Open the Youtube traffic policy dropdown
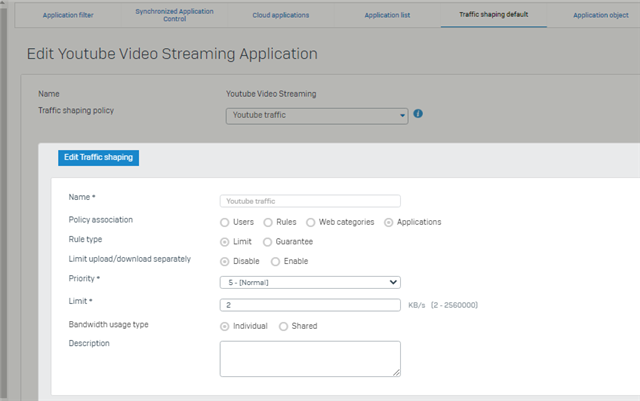Viewport: 640px width, 401px height. coord(317,116)
